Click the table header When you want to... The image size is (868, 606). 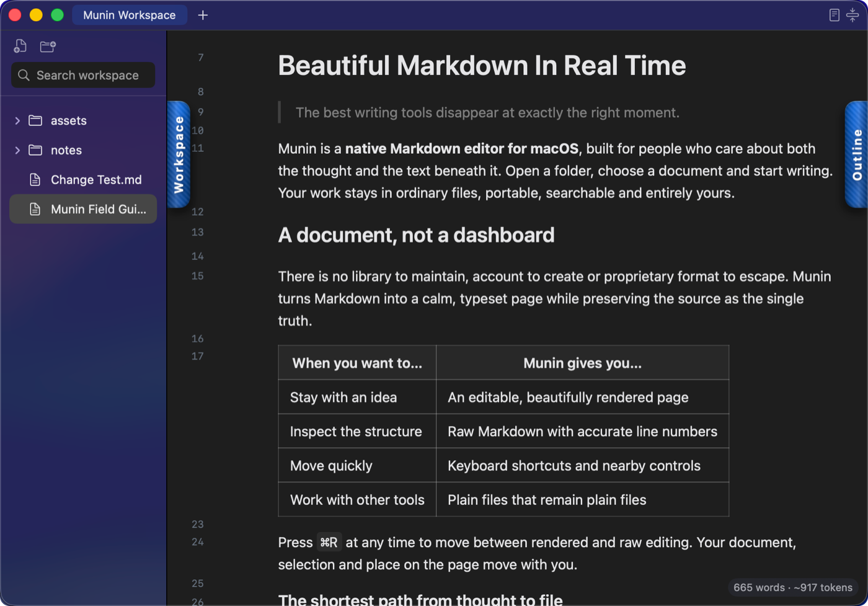point(357,363)
